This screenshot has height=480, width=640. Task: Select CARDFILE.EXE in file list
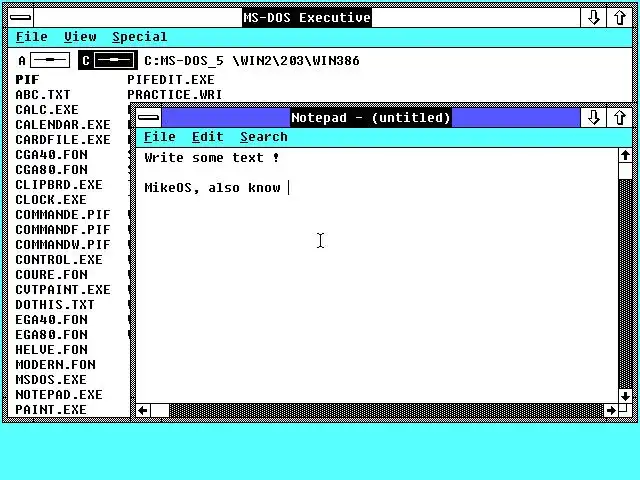[x=63, y=140]
